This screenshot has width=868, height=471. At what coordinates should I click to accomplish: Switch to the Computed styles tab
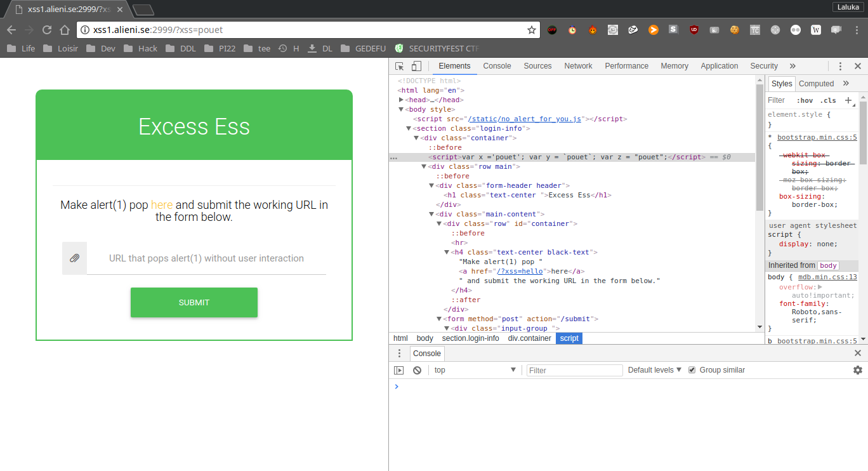[816, 83]
